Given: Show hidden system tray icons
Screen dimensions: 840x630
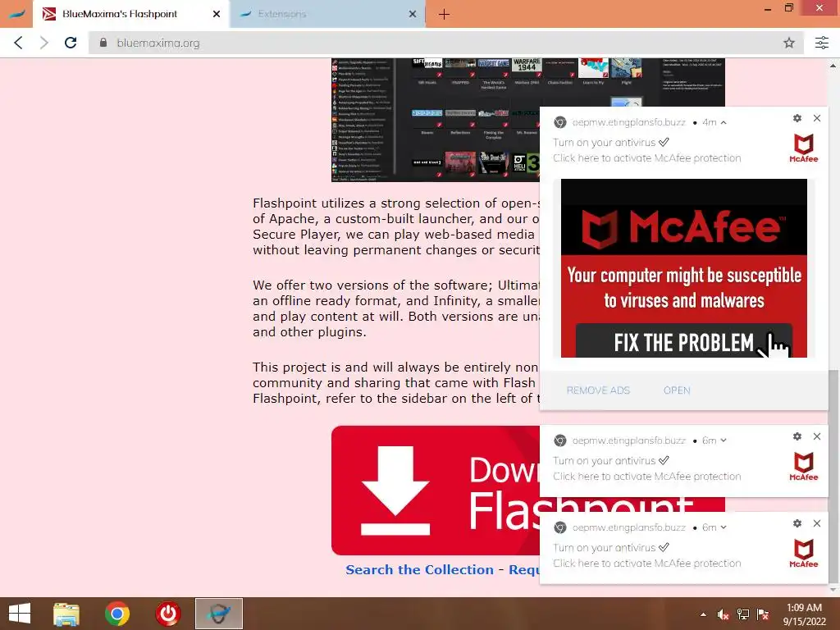Looking at the screenshot, I should pyautogui.click(x=703, y=614).
